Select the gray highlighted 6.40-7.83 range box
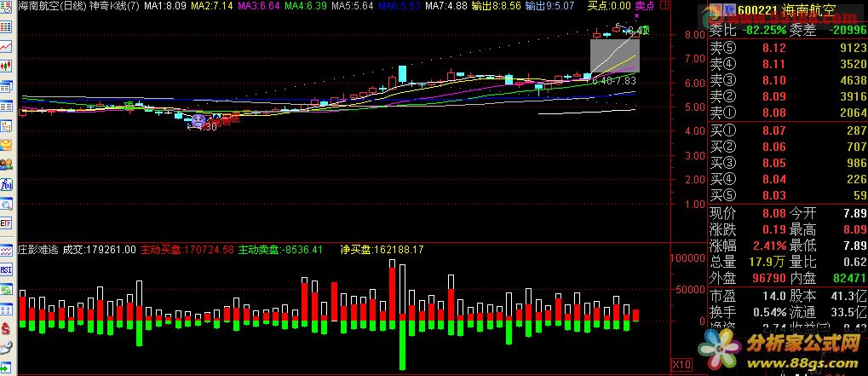868x376 pixels. tap(615, 55)
